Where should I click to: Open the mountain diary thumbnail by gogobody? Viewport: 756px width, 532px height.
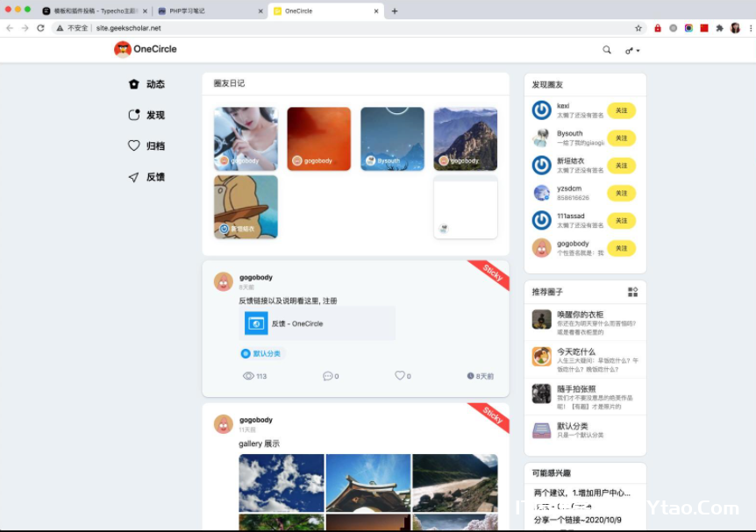[465, 138]
